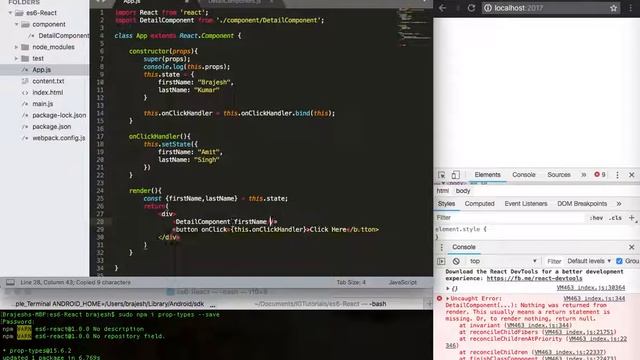Show more Styles pane tabs chevron
640x360 pixels.
click(619, 203)
